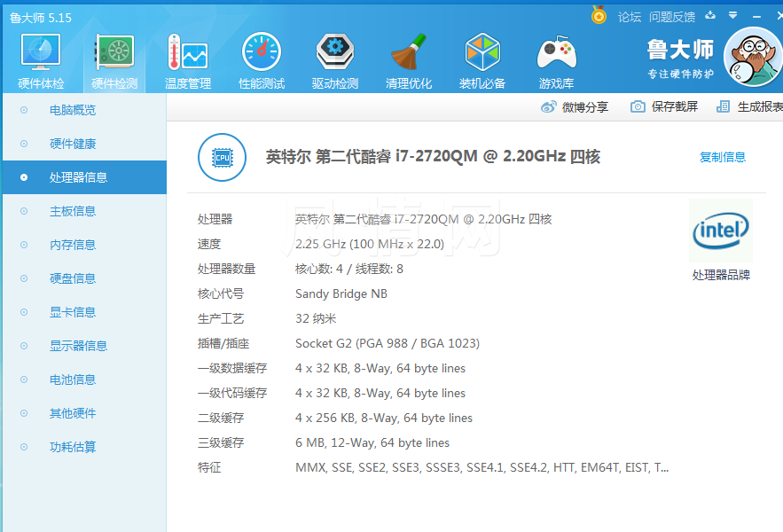The width and height of the screenshot is (783, 532).
Task: Click the 核心数: 4 / 线程数: 8 value
Action: (x=349, y=269)
